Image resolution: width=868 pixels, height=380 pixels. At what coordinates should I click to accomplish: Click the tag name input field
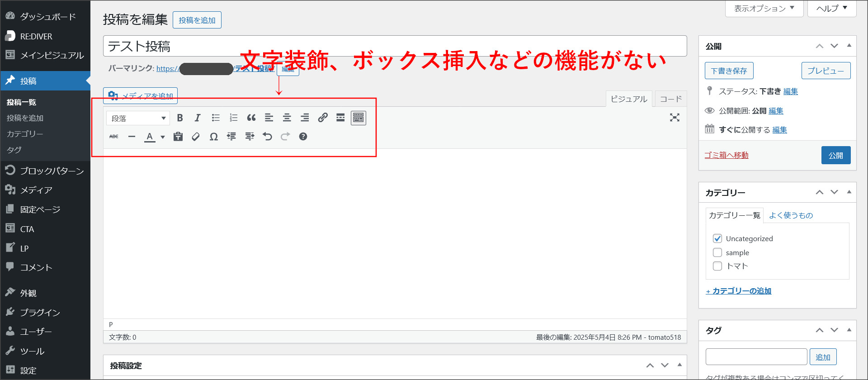756,357
